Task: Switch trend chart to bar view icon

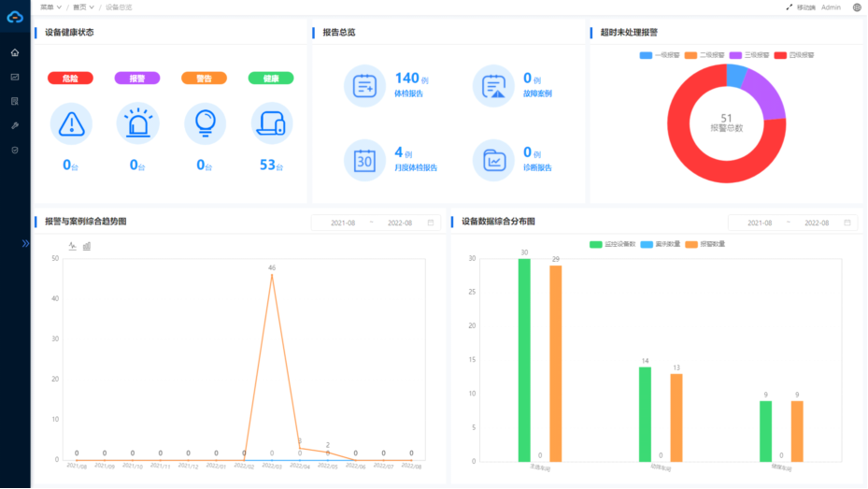Action: [x=87, y=247]
